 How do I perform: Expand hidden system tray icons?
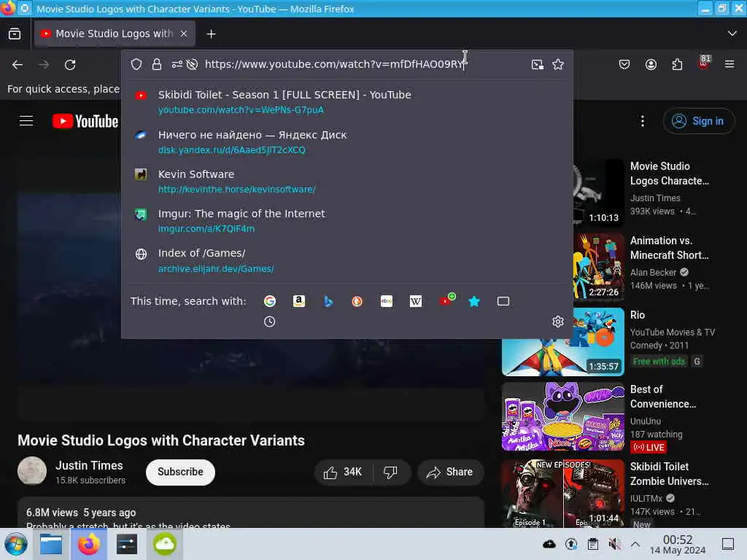click(x=635, y=544)
